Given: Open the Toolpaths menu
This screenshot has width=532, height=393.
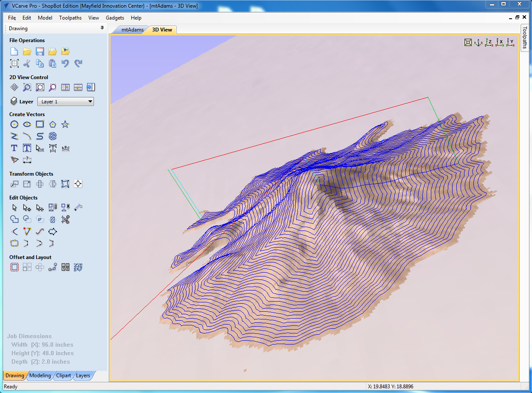Looking at the screenshot, I should 70,18.
